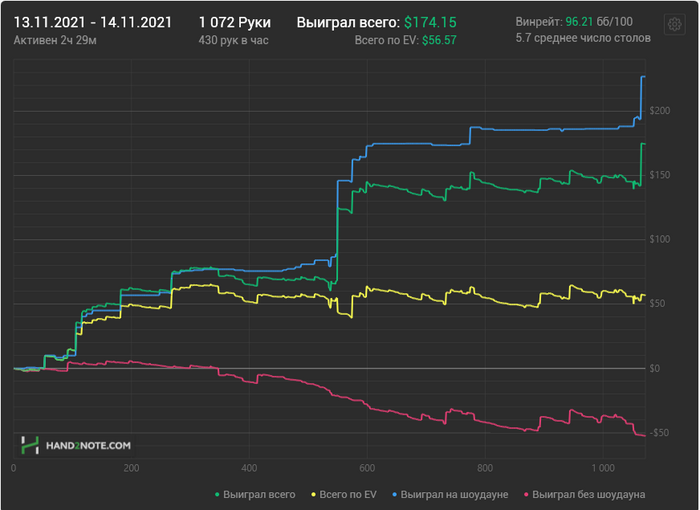Screen dimensions: 700x510
Task: Select the date range '13.11.2021 - 14.11.2021'
Action: [92, 22]
